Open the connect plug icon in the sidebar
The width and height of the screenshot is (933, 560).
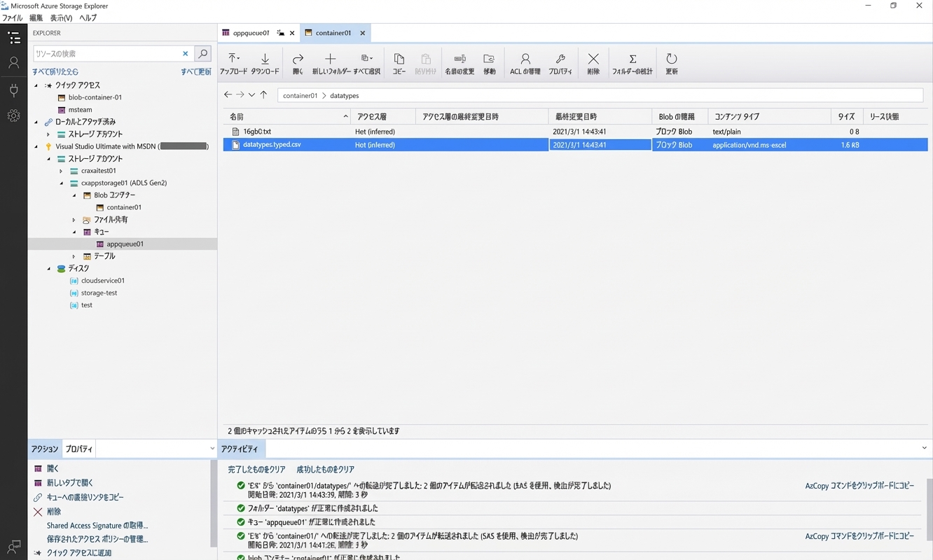click(x=13, y=90)
